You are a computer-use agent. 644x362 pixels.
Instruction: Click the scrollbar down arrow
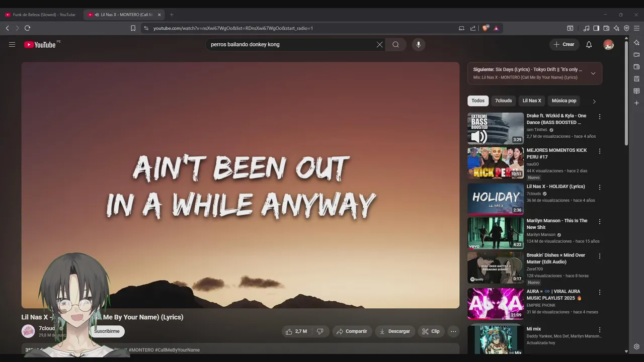click(x=626, y=351)
